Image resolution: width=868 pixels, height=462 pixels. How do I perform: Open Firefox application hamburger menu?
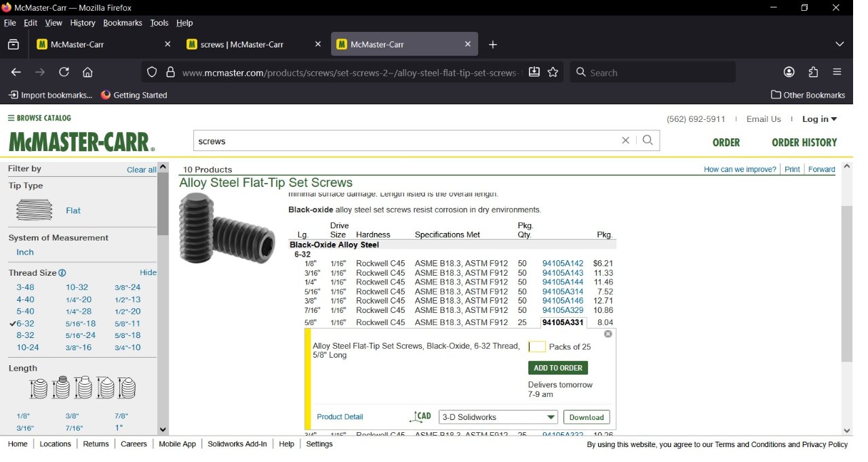point(837,72)
